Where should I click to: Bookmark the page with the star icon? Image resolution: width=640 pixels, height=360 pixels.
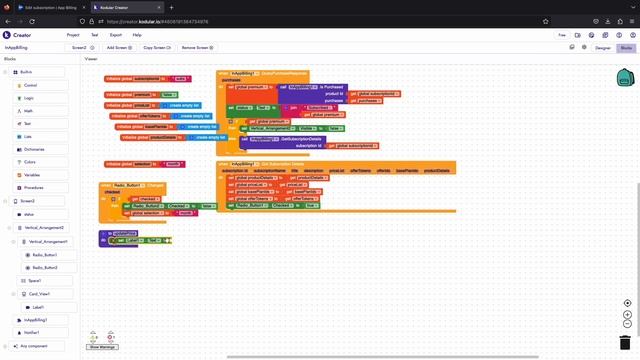tap(546, 21)
